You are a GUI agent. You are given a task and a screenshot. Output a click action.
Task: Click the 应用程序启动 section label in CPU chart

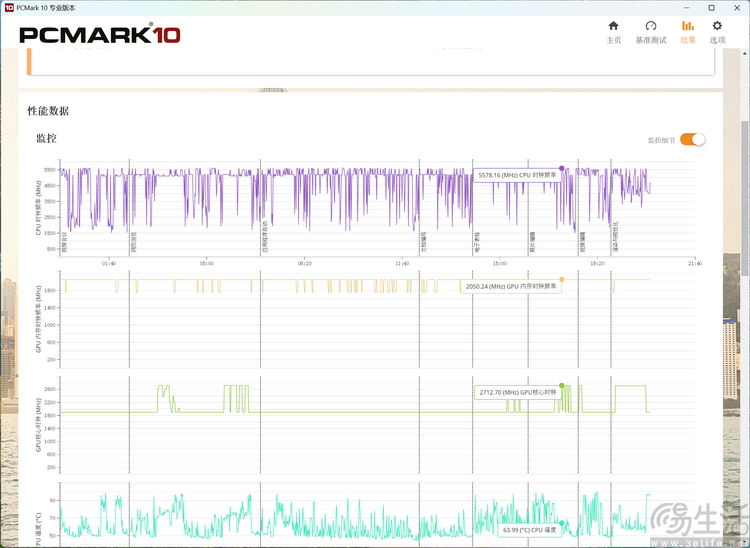point(265,237)
